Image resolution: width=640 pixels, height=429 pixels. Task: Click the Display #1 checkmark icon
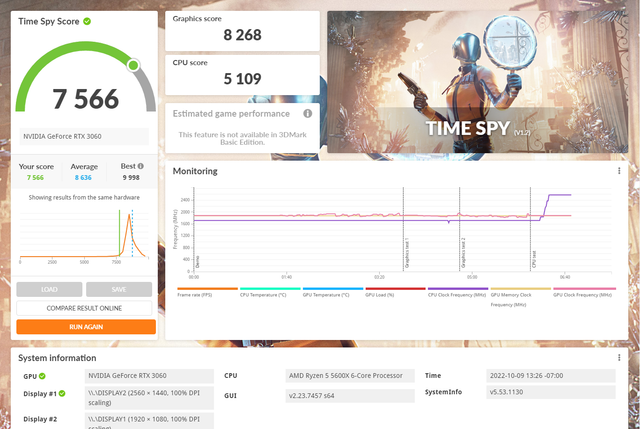[62, 393]
